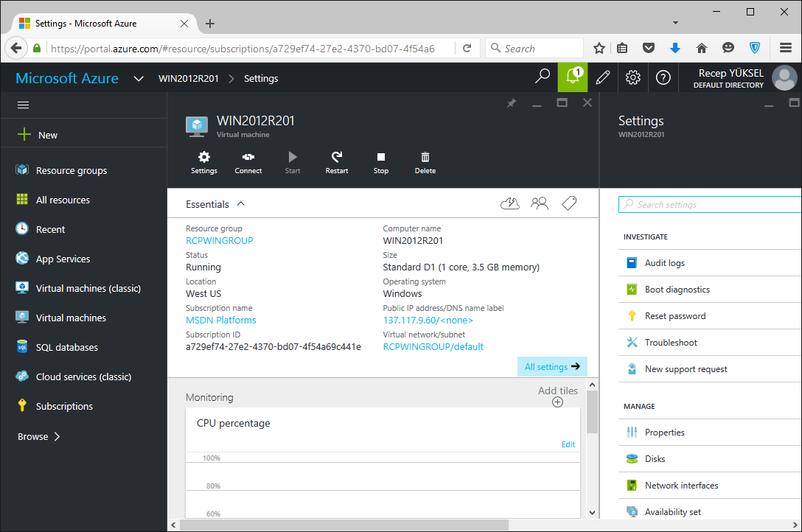Reload the page in the browser

click(467, 49)
